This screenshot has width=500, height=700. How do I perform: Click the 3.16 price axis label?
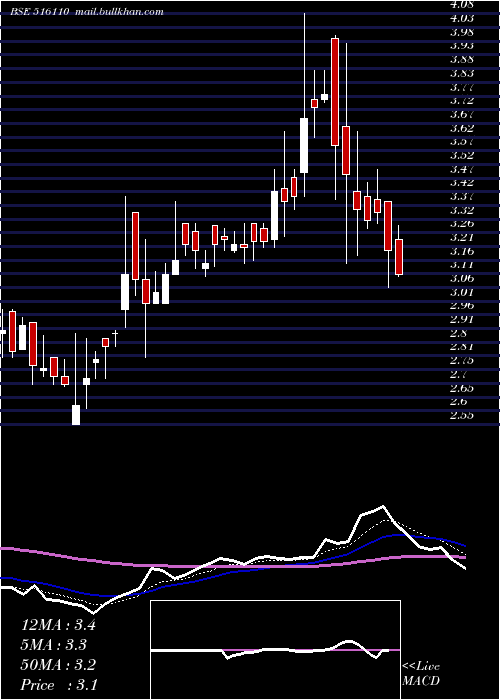tap(461, 251)
